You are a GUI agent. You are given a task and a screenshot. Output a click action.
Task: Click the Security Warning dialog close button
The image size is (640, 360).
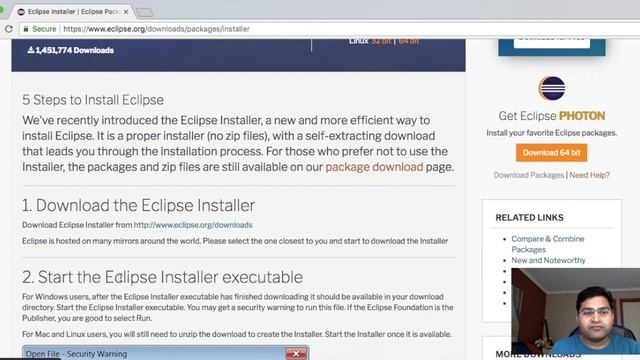(x=296, y=354)
